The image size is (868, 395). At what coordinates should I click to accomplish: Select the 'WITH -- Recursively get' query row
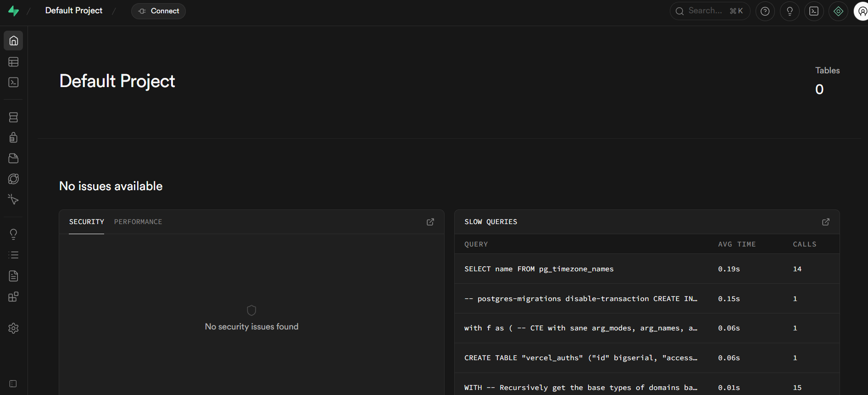pos(647,385)
